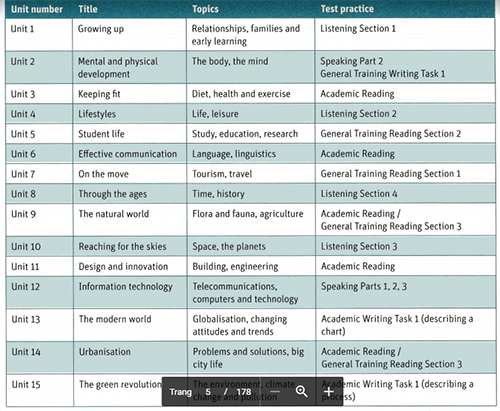Viewport: 500px width, 411px height.
Task: Click 'Through the ages' title
Action: (113, 194)
